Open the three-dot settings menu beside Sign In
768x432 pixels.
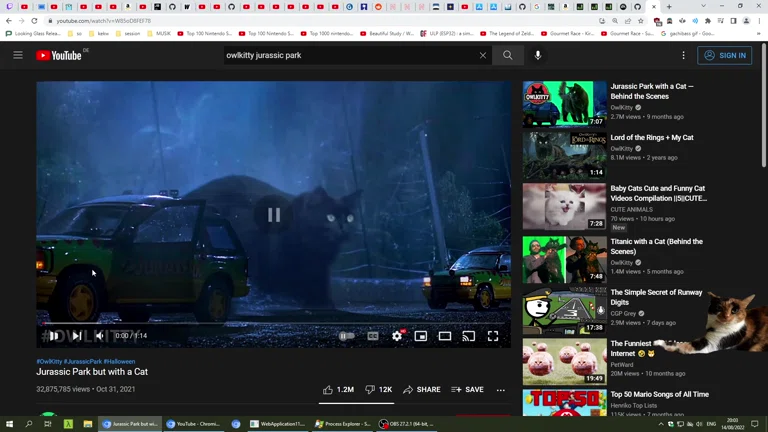pos(684,56)
